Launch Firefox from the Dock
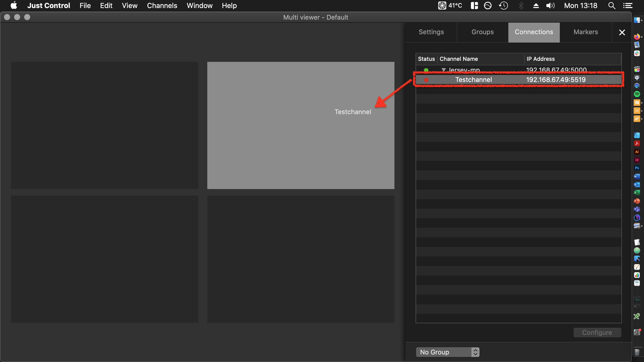The width and height of the screenshot is (644, 362). tap(637, 37)
